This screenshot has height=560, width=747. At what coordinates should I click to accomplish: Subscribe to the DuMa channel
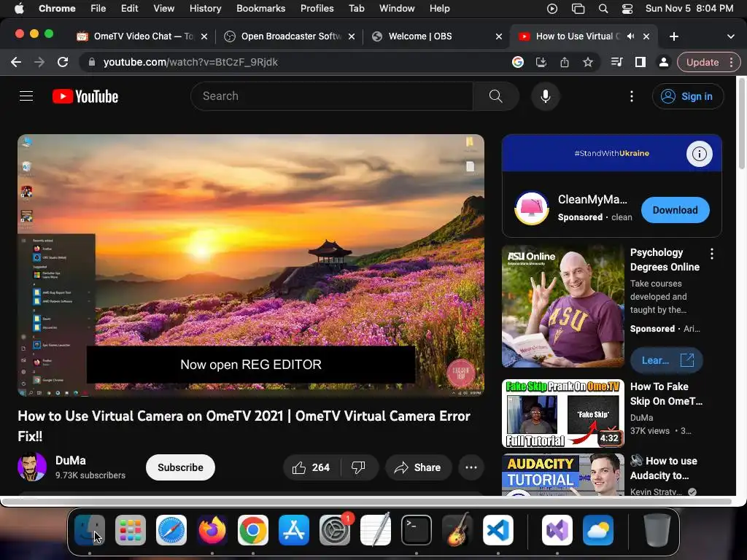point(181,467)
